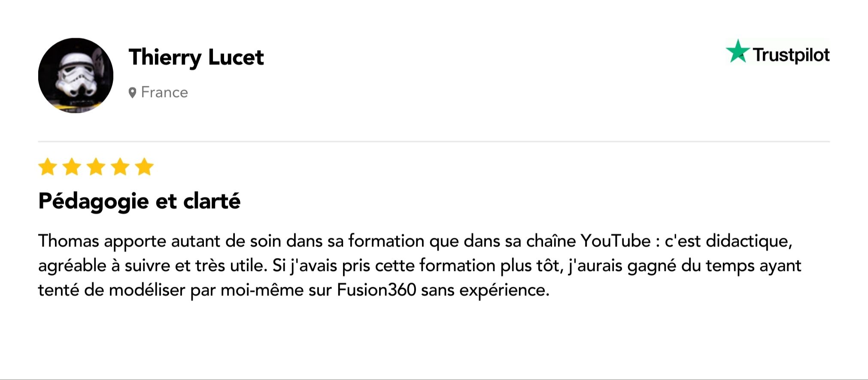Click the stormtrooper profile avatar
Screen dimensions: 868x380
point(76,76)
